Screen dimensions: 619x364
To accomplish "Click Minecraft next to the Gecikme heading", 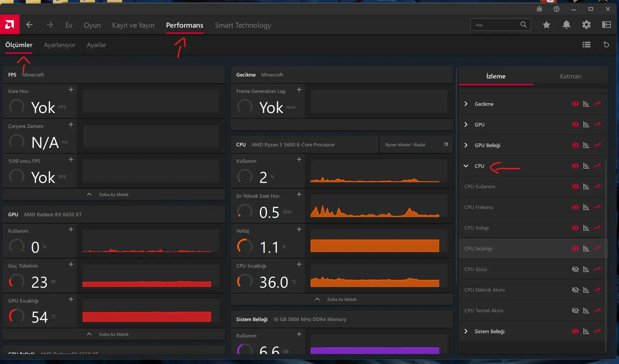I will (x=272, y=75).
